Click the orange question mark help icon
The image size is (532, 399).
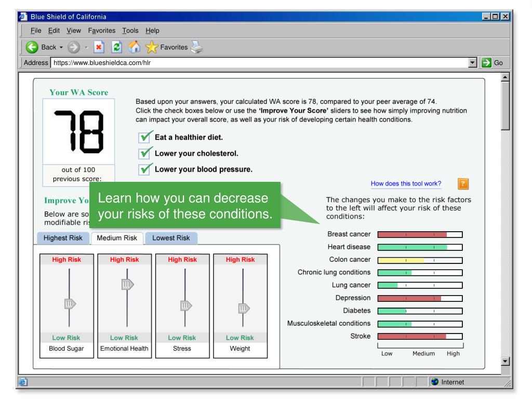click(x=463, y=183)
